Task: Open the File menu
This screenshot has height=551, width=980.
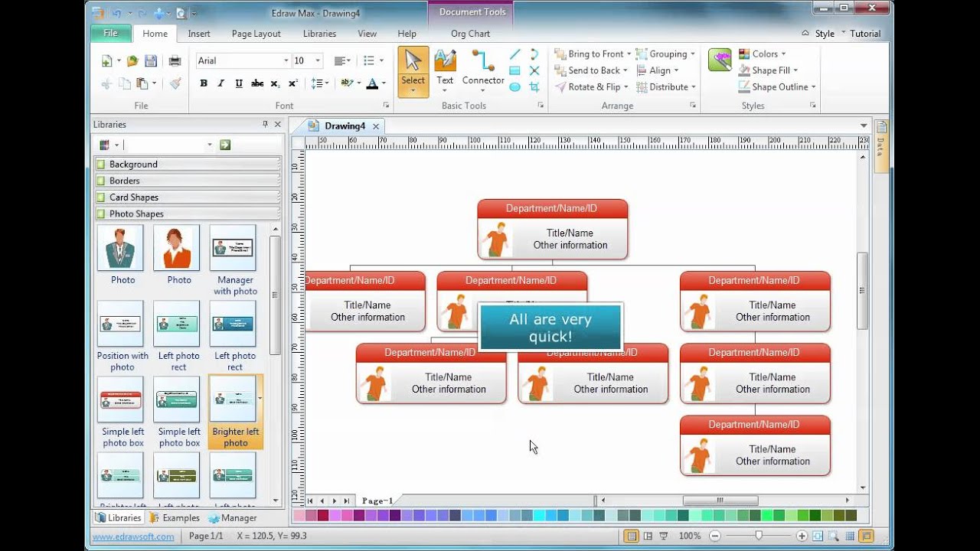Action: [111, 34]
